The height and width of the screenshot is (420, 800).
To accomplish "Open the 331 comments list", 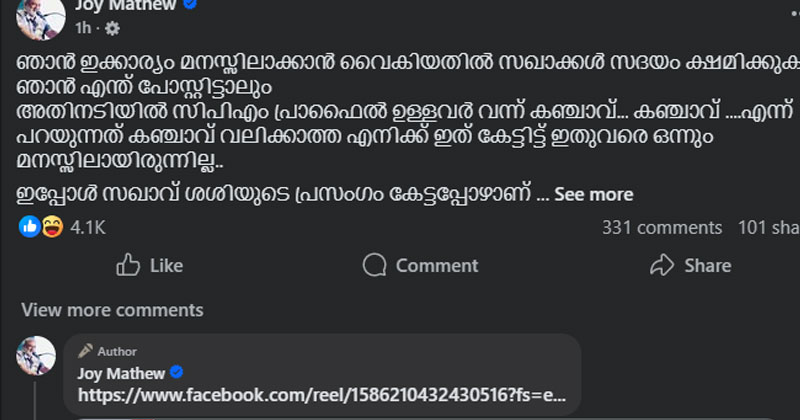I will pos(661,227).
